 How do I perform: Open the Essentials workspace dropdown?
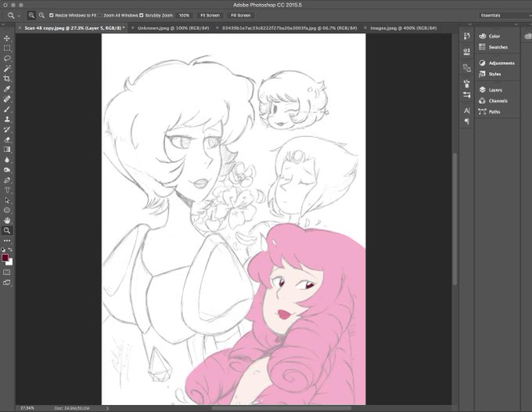[x=505, y=16]
